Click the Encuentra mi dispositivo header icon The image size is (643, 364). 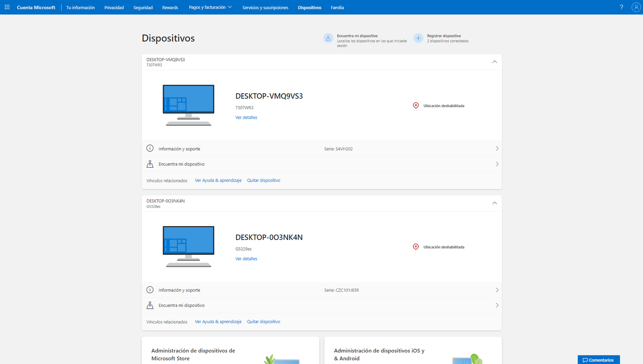[x=328, y=38]
